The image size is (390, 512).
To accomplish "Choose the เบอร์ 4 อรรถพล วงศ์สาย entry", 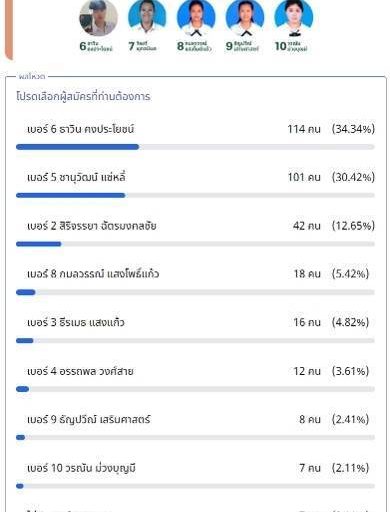I will 195,379.
